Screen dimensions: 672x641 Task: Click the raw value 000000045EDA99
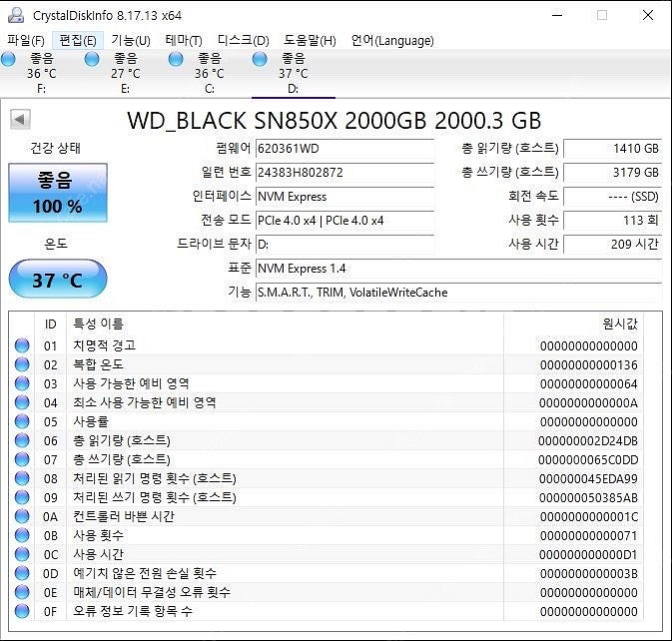[x=588, y=479]
